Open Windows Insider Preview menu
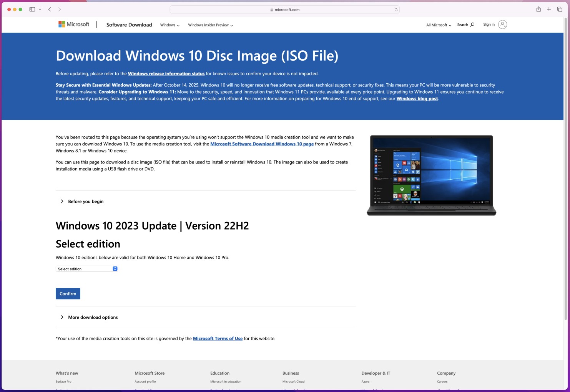570x392 pixels. coord(210,25)
